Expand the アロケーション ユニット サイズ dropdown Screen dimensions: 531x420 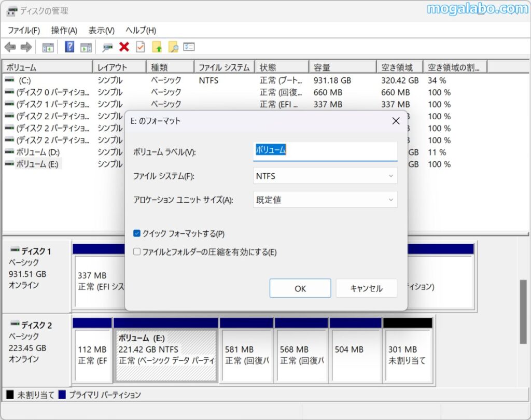pos(325,200)
